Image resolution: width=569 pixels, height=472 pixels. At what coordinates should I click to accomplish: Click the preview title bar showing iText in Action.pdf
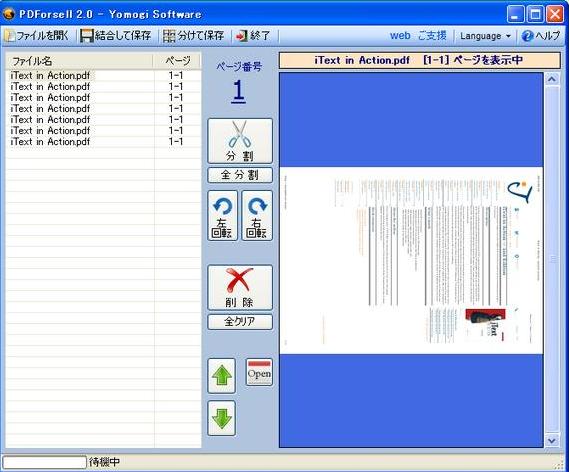pyautogui.click(x=419, y=60)
